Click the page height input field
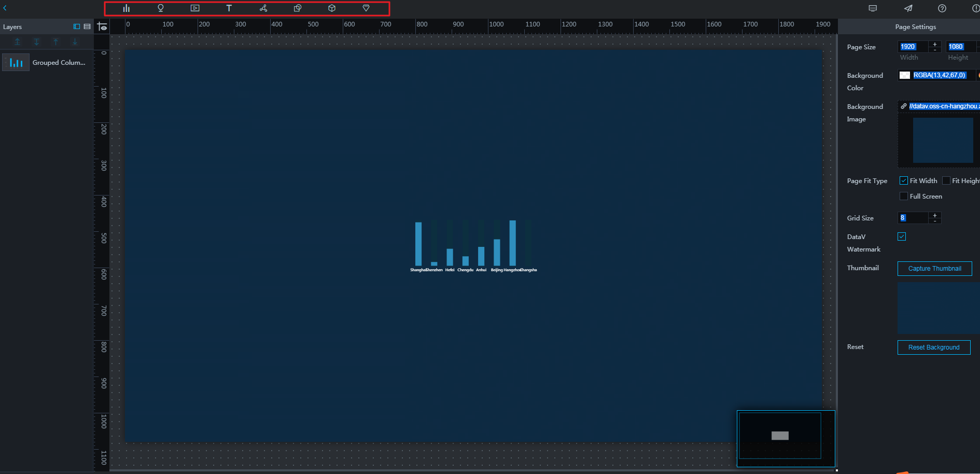The image size is (980, 474). [960, 47]
